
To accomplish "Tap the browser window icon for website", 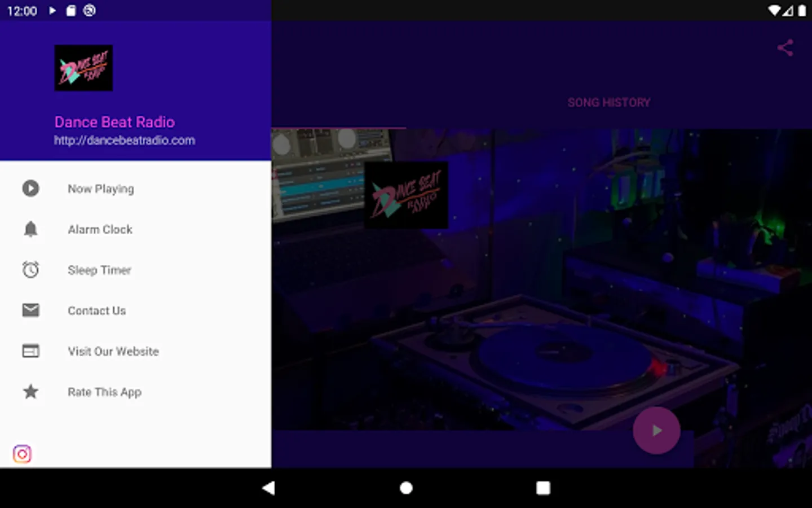I will coord(30,351).
